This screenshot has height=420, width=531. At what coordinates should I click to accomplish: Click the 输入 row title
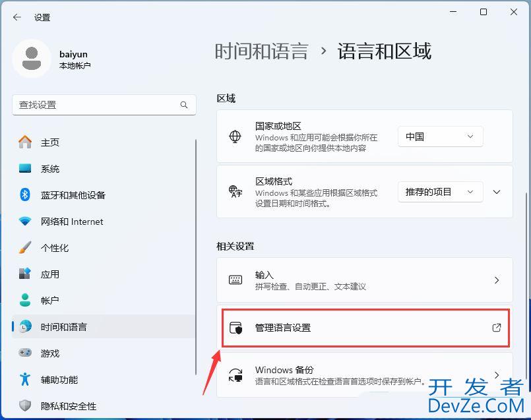[x=265, y=274]
